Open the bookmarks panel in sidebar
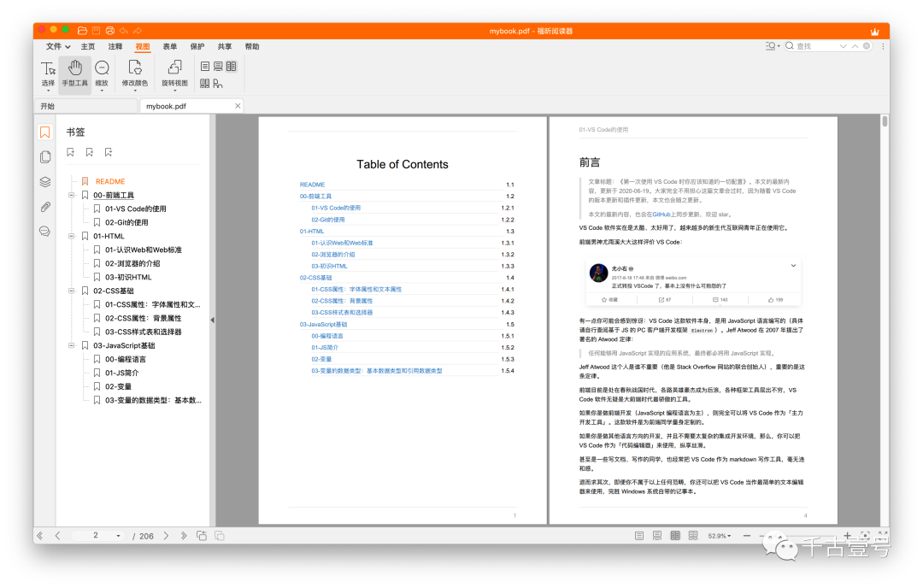Viewport: 923px width, 588px height. (44, 132)
